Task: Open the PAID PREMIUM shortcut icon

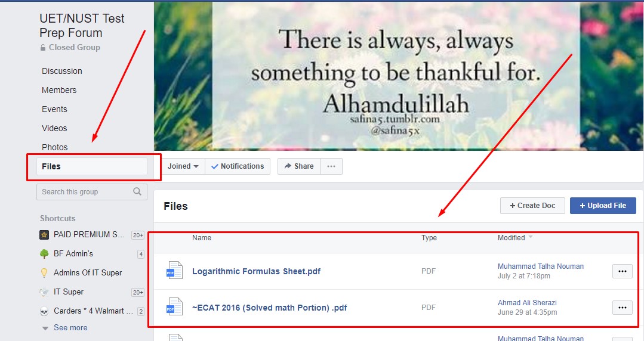Action: point(44,235)
